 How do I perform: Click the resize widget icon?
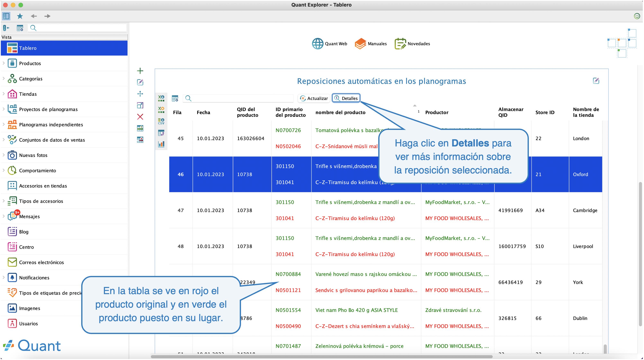[140, 105]
